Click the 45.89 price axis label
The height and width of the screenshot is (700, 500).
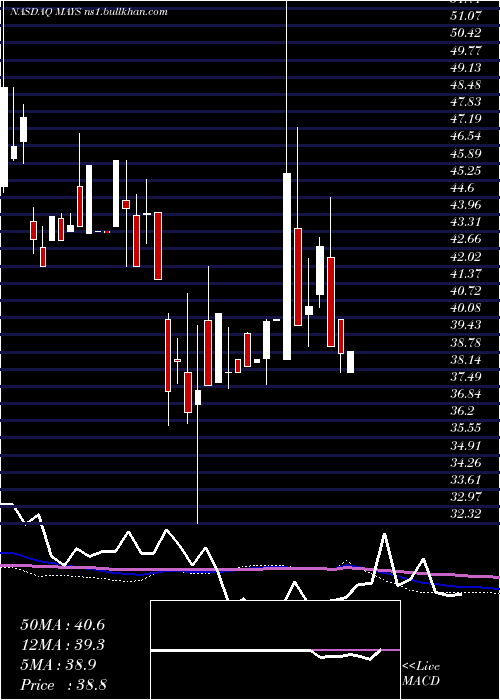point(467,154)
